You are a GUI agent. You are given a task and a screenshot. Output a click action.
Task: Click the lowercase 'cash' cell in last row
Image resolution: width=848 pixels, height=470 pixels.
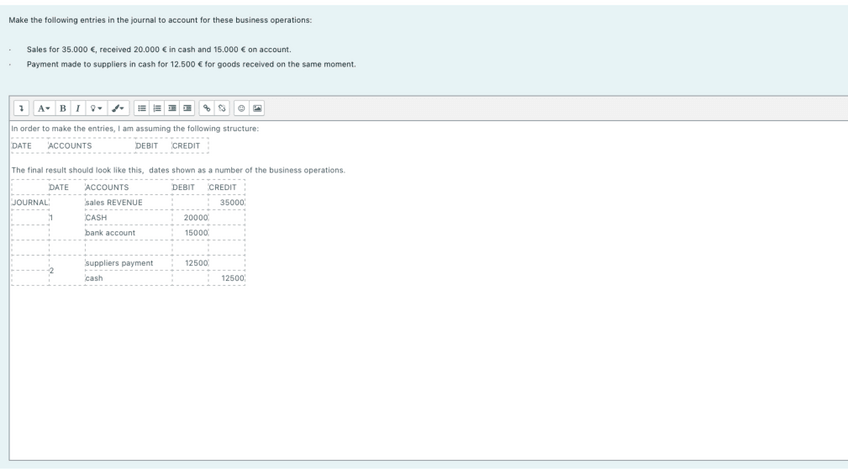point(128,278)
